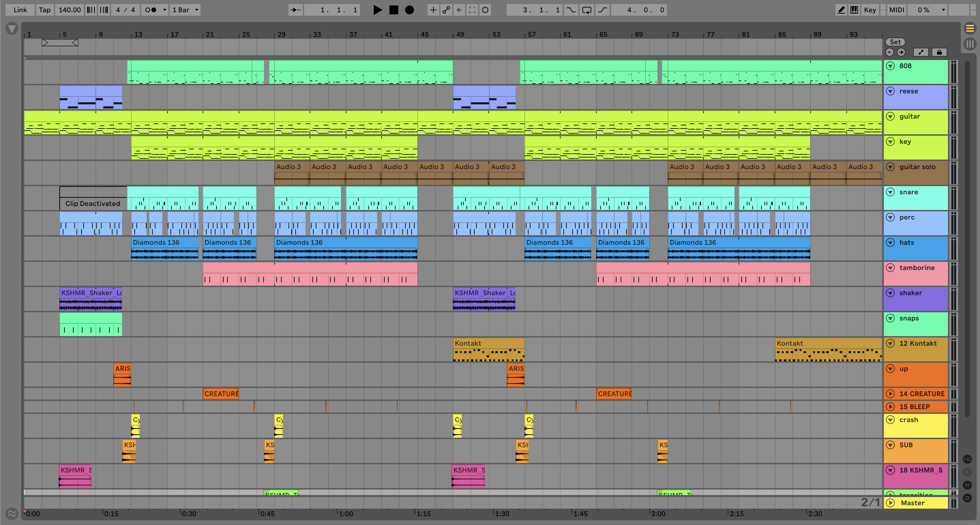Viewport: 980px width, 525px height.
Task: Click the 140.00 tempo field
Action: tap(70, 10)
